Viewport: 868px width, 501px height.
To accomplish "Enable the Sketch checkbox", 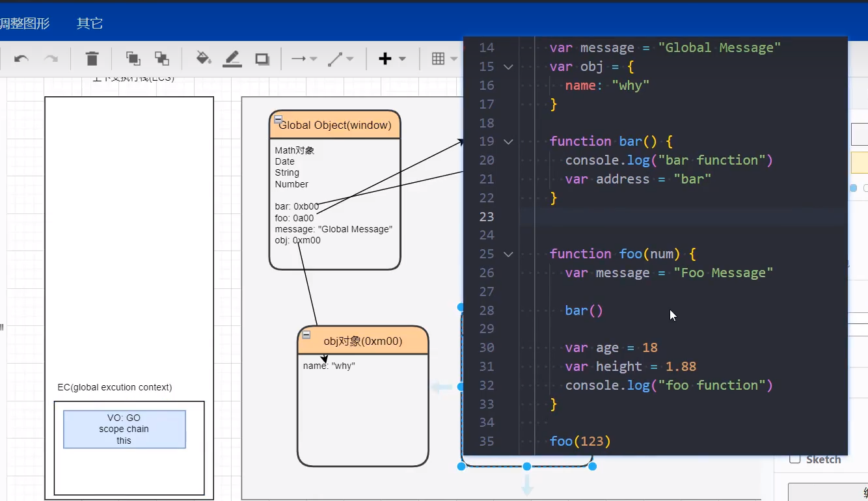I will [x=794, y=459].
